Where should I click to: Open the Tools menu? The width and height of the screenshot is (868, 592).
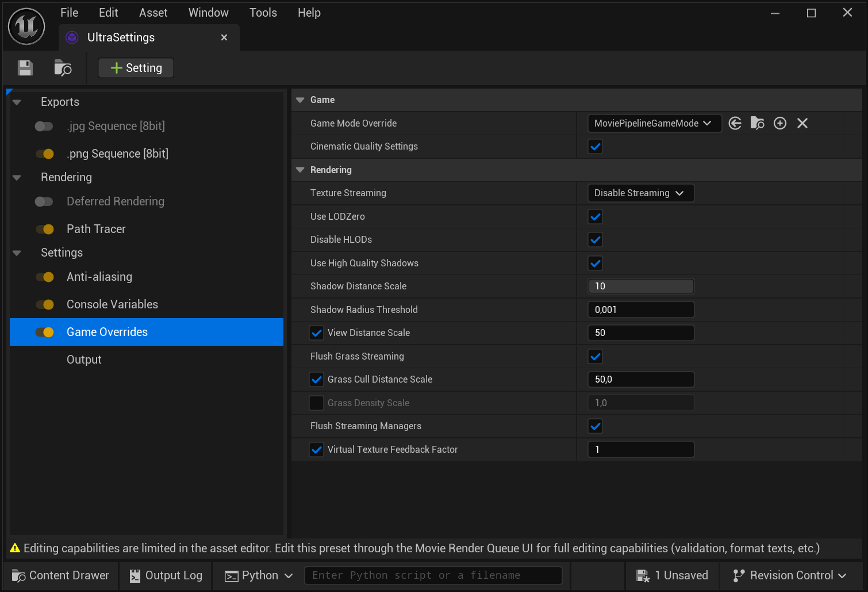click(263, 13)
